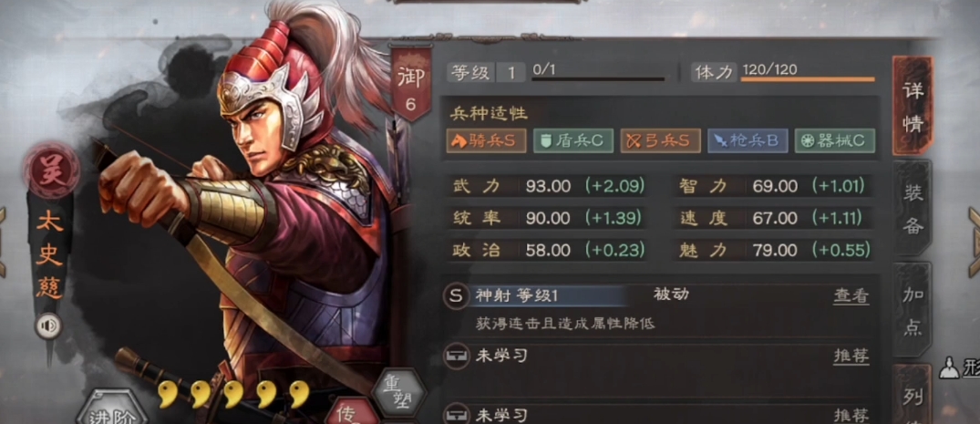Click the S-rank skill circle icon

(457, 295)
